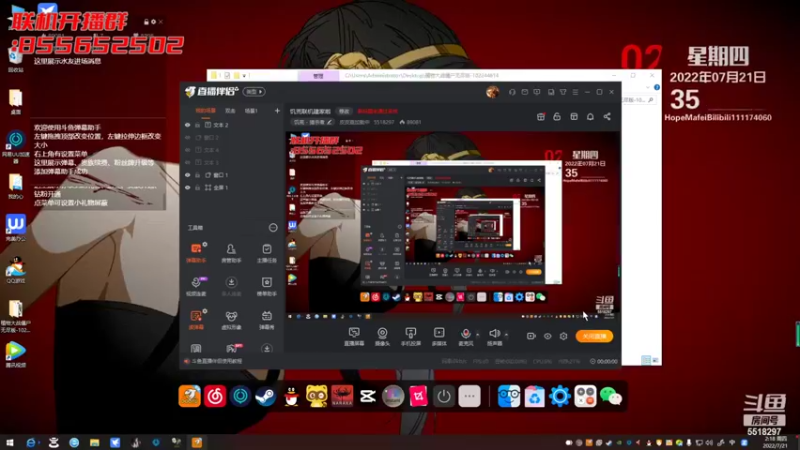Open the red notice link beside room title
The height and width of the screenshot is (450, 800).
(x=377, y=111)
